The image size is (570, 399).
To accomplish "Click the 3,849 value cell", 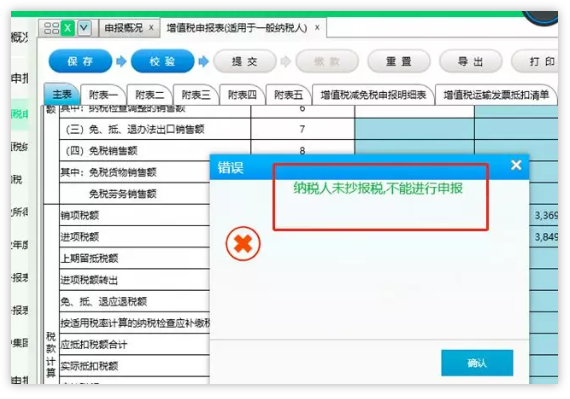I will (544, 237).
